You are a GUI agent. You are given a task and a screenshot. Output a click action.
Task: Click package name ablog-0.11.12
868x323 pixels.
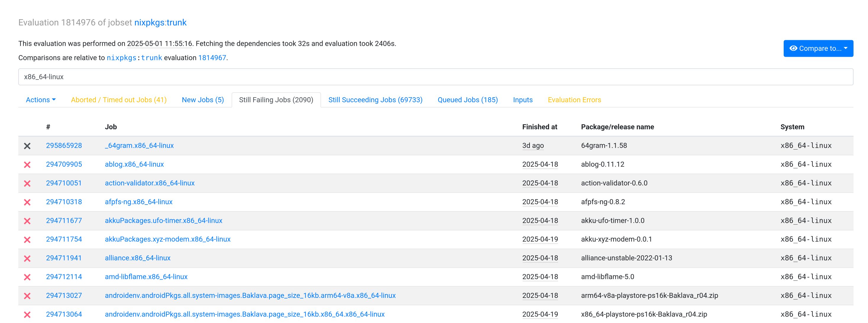(602, 164)
